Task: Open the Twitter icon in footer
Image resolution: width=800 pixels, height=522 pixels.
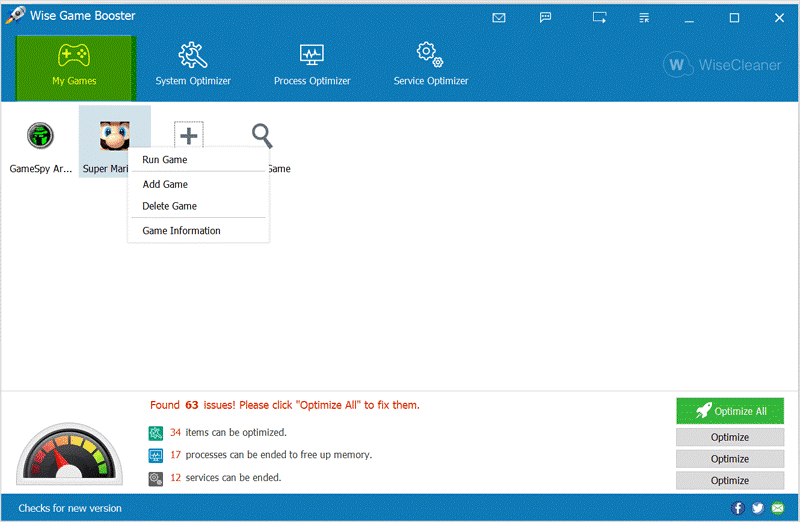Action: (x=758, y=508)
